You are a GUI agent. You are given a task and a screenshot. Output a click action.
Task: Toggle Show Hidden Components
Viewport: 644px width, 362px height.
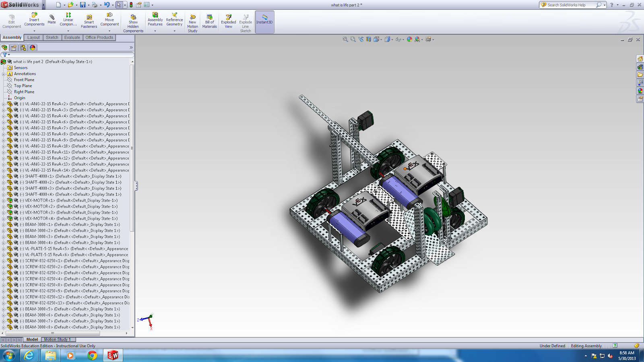[x=133, y=20]
